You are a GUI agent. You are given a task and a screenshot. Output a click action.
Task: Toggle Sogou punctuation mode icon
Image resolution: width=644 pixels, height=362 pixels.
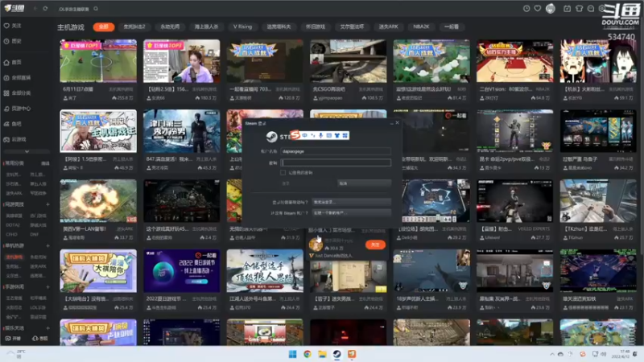coord(313,135)
